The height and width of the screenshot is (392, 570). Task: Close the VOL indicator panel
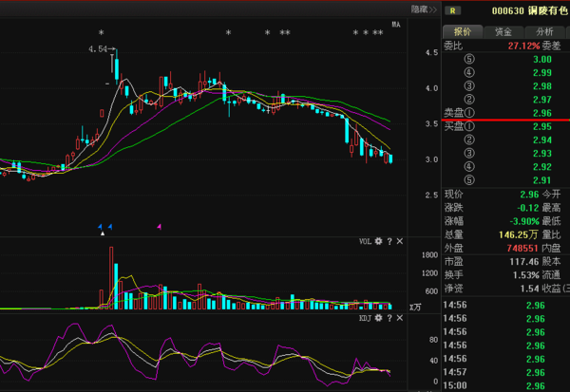click(x=400, y=241)
